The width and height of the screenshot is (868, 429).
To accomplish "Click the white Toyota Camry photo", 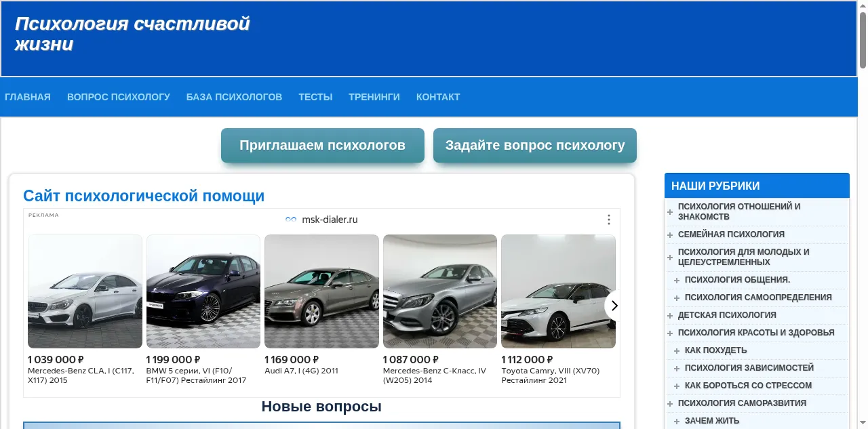I will click(558, 291).
